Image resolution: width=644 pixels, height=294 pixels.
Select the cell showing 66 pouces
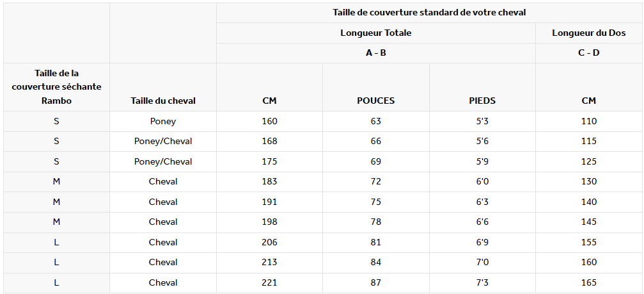point(376,142)
